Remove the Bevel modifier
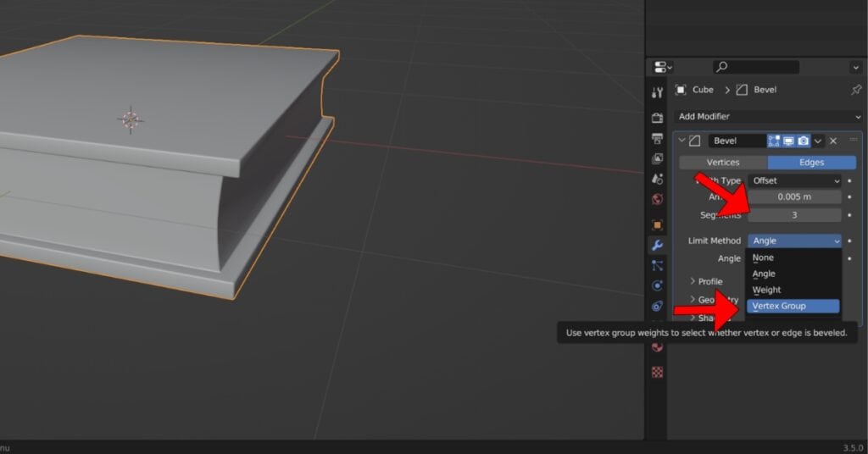The image size is (868, 454). [833, 141]
